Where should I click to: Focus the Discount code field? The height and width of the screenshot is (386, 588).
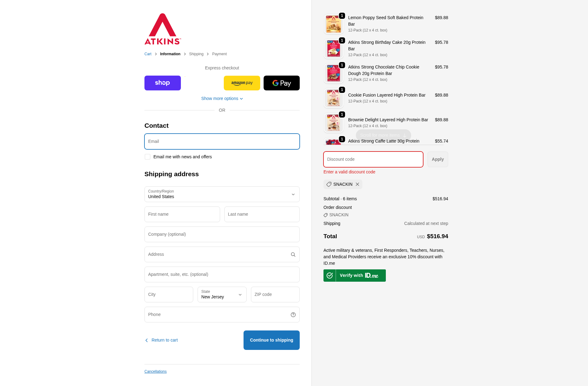pos(373,160)
